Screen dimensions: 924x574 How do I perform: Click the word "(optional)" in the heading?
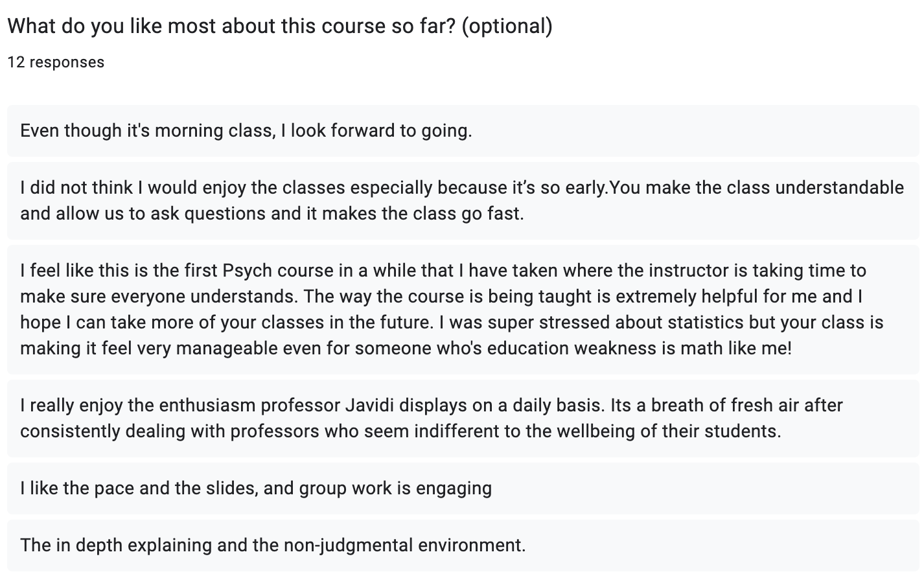(507, 26)
